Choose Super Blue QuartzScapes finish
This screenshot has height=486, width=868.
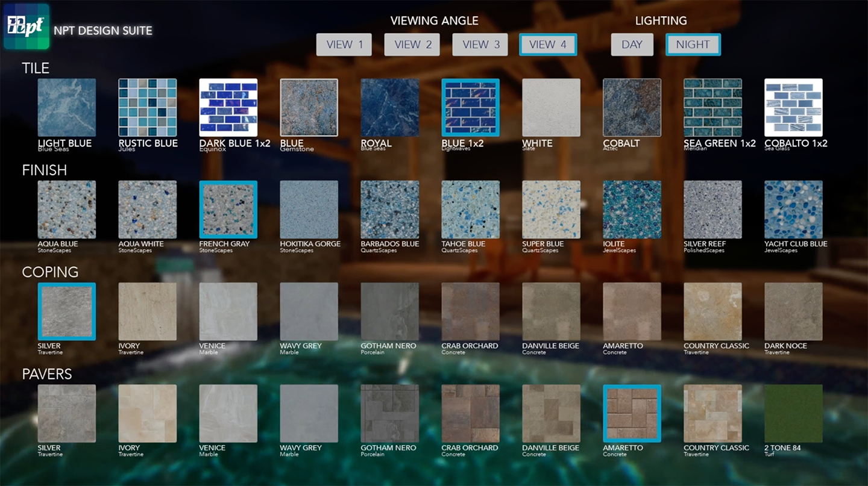552,210
